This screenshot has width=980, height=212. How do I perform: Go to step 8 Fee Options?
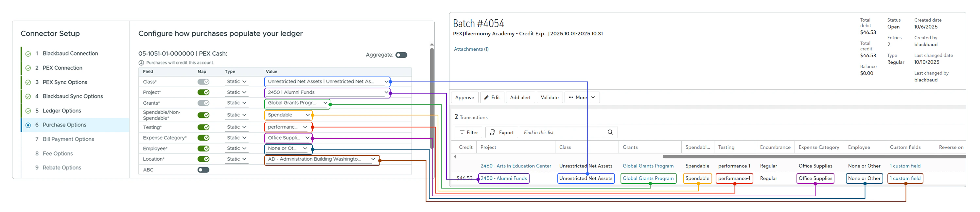[x=58, y=154]
